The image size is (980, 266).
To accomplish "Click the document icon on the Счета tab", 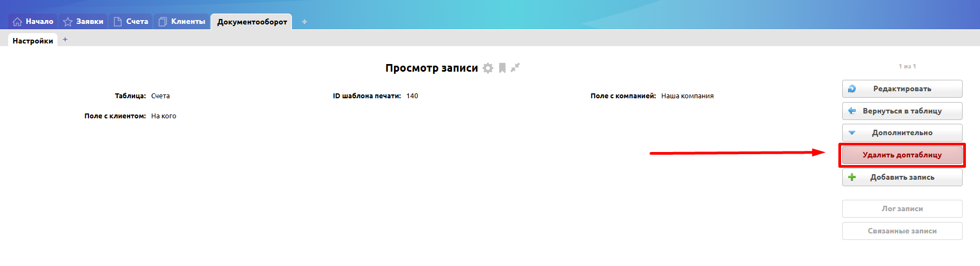I will tap(117, 22).
